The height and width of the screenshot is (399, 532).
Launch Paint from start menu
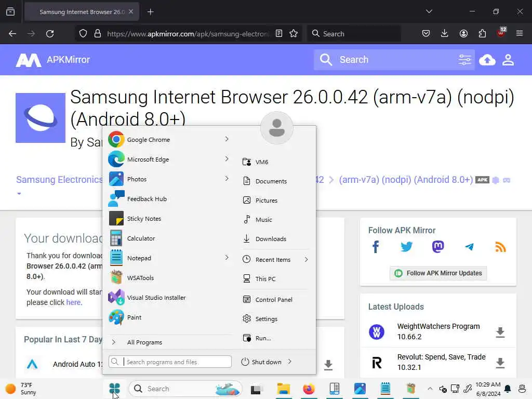[x=170, y=317]
